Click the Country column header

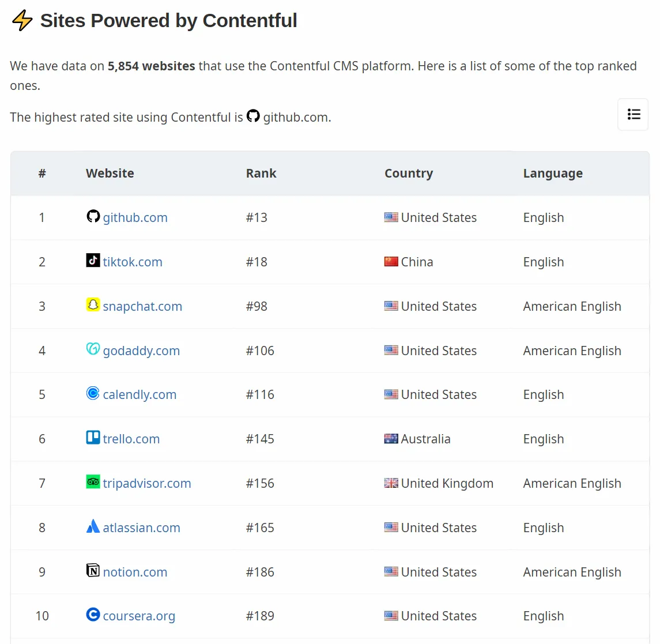[x=409, y=174]
